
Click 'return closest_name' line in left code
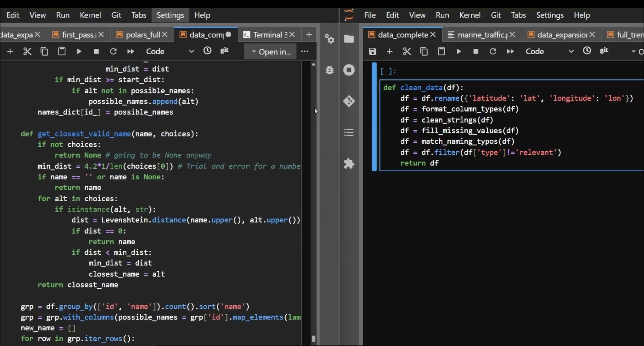click(x=78, y=285)
